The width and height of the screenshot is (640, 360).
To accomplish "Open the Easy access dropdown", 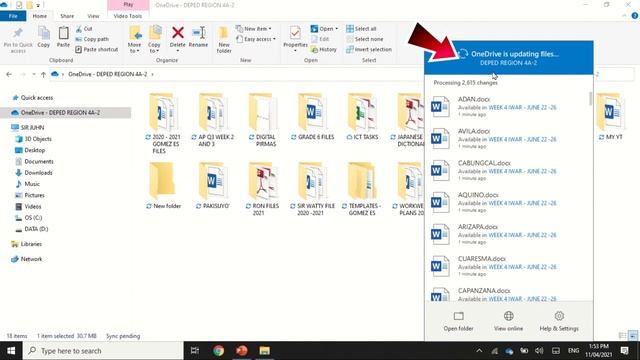I will coord(256,39).
